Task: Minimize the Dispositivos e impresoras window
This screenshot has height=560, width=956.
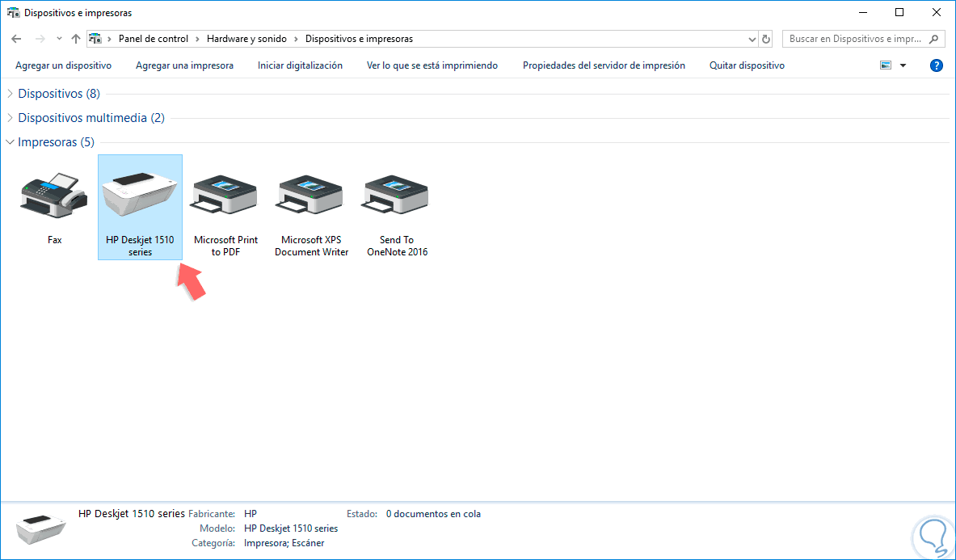Action: click(x=863, y=12)
